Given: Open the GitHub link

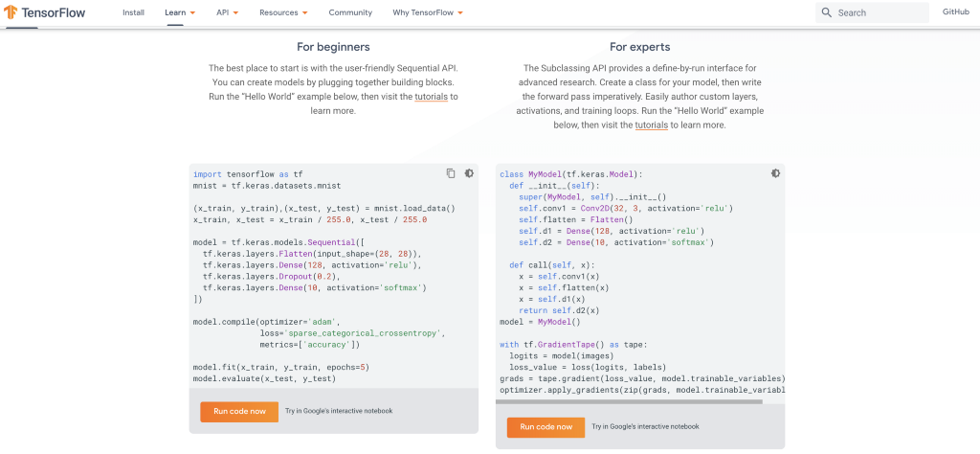Looking at the screenshot, I should coord(955,12).
